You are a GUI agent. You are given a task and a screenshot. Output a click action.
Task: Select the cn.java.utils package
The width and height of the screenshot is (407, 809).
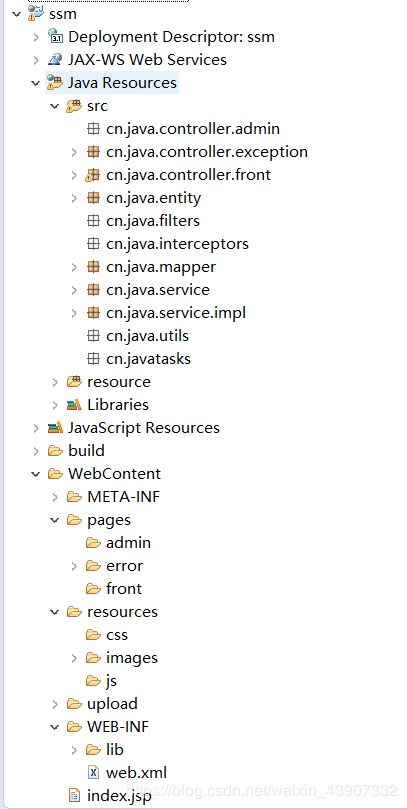(x=148, y=336)
